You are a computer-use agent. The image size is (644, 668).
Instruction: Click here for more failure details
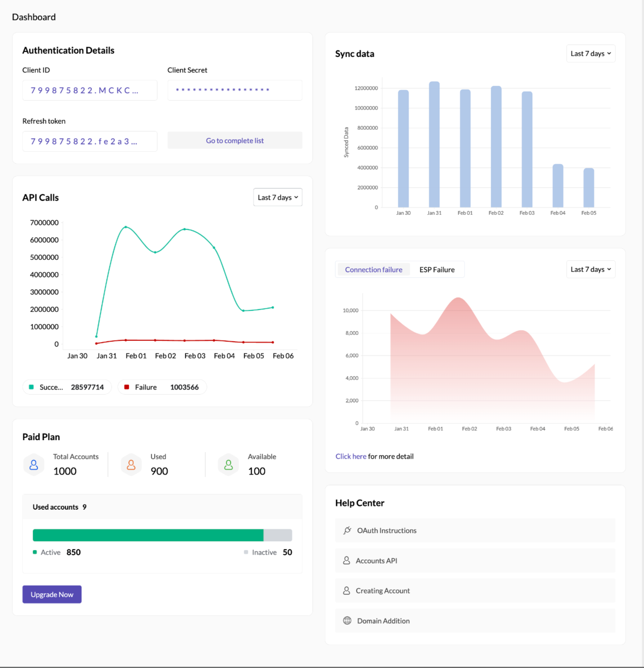tap(351, 456)
